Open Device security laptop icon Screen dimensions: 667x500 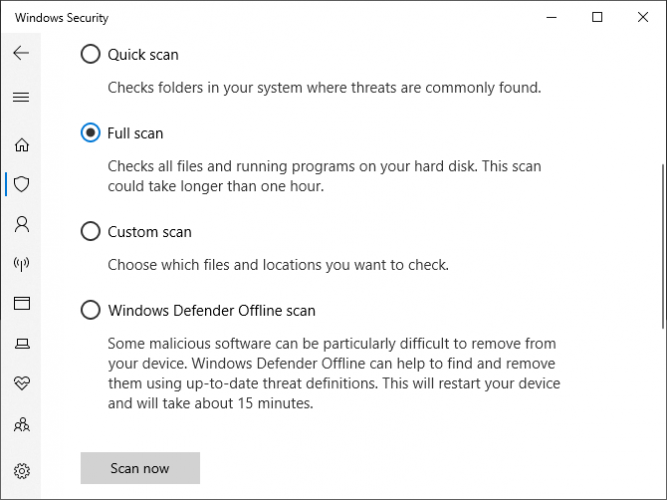point(21,344)
